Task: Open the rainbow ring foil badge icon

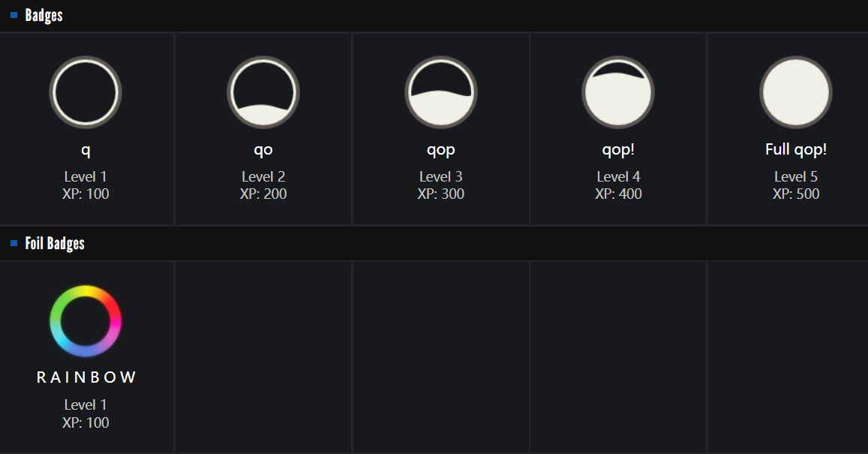Action: 86,321
